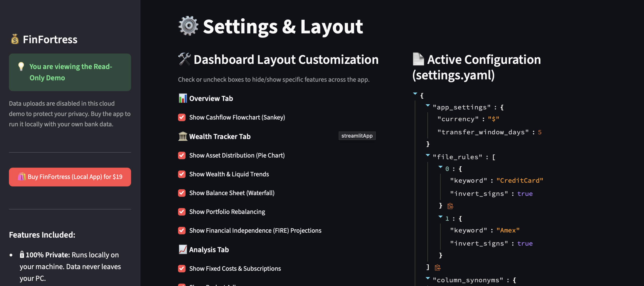644x286 pixels.
Task: Click the streamlitApp tooltip label
Action: [357, 136]
